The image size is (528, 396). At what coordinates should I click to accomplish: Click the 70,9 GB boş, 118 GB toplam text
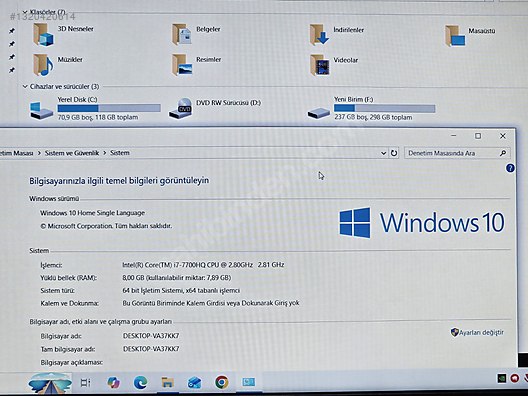98,118
